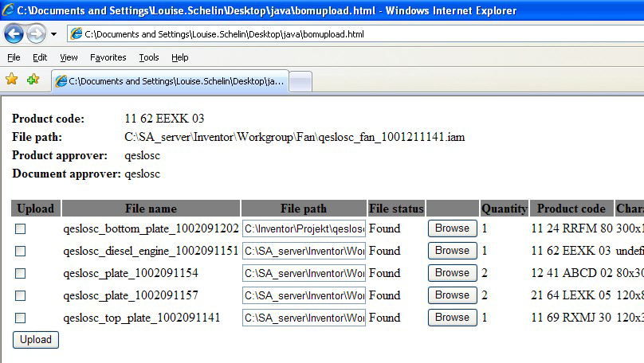Open the Help menu
This screenshot has height=363, width=644.
[x=180, y=57]
